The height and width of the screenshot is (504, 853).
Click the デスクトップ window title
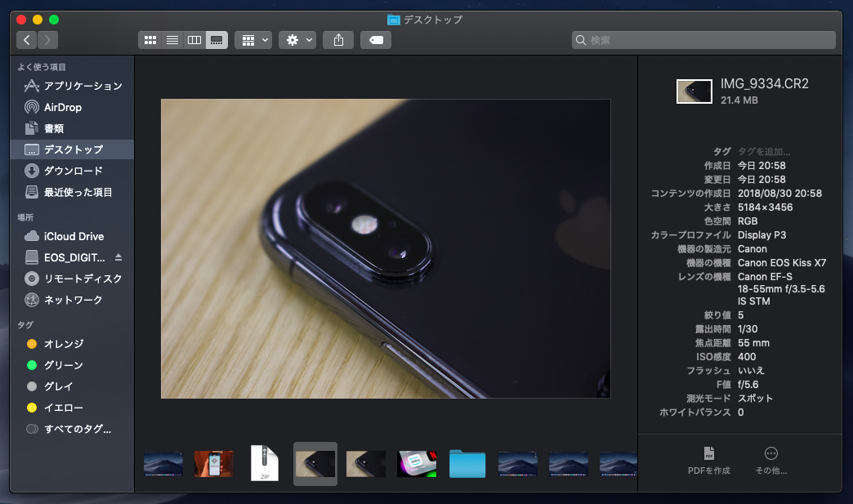[432, 20]
